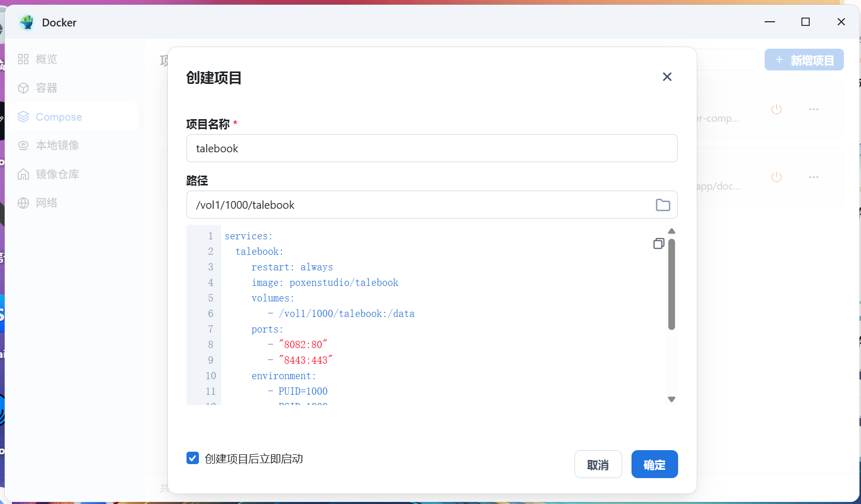Click the Docker whale logo
Screen dimensions: 861x504
pos(26,22)
